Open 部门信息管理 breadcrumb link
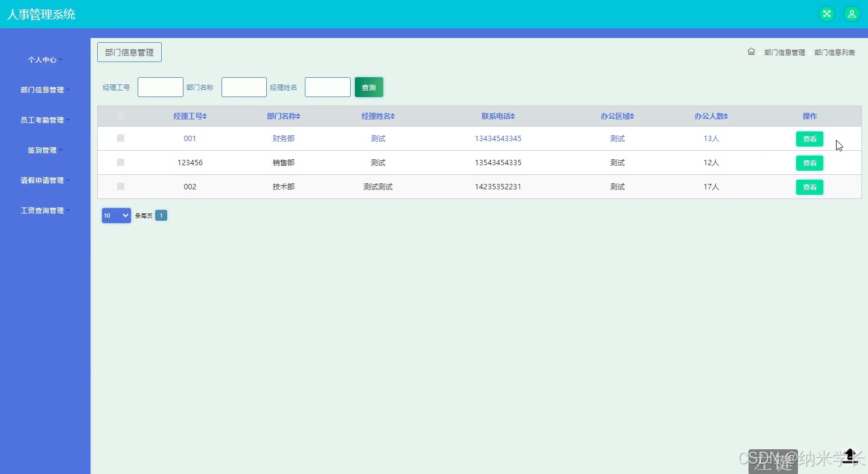 785,52
